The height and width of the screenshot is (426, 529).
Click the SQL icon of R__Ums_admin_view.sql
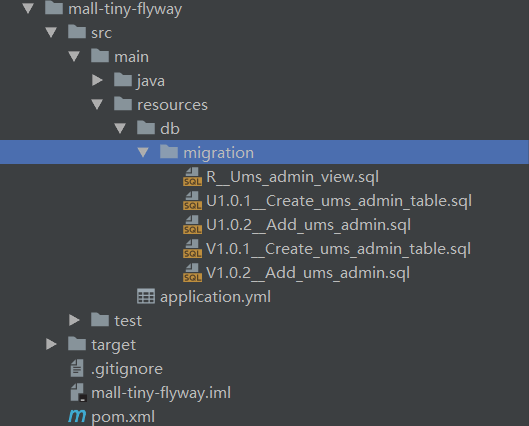click(x=192, y=177)
